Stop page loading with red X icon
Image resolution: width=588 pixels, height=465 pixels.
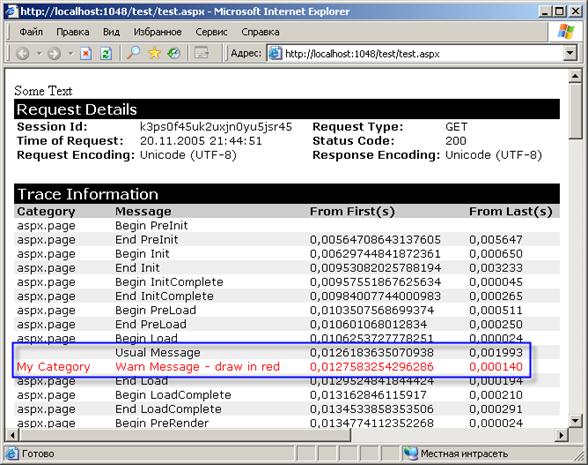tap(86, 54)
